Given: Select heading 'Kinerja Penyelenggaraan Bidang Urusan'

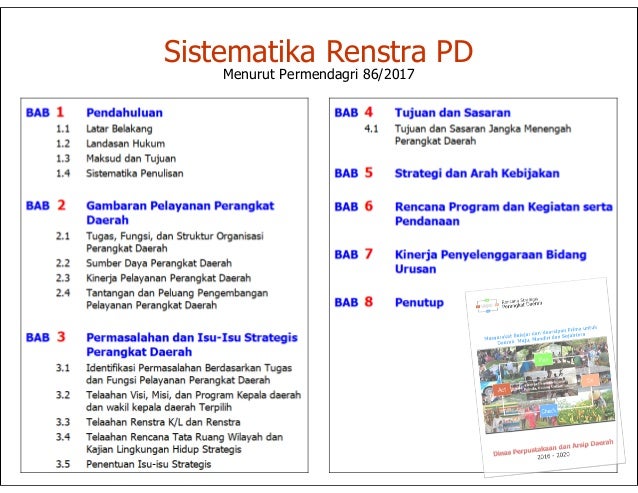Looking at the screenshot, I should tap(490, 262).
